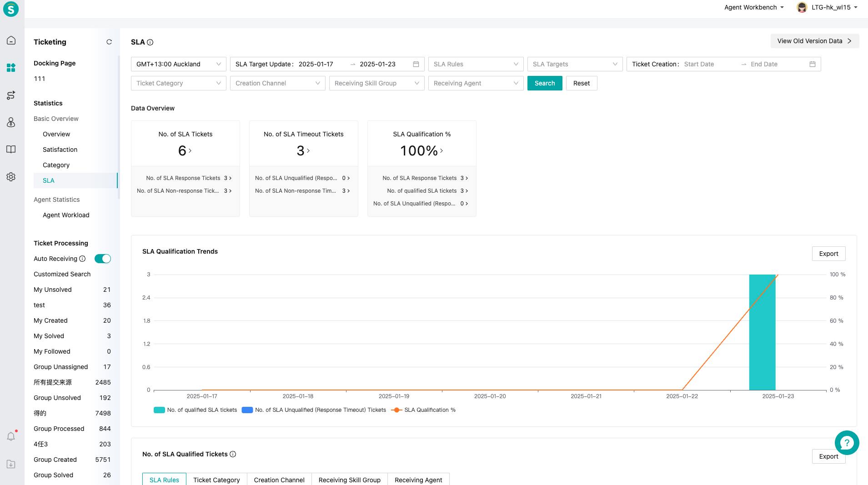Screen dimensions: 868x485
Task: Open the settings gear icon in sidebar
Action: [x=11, y=177]
